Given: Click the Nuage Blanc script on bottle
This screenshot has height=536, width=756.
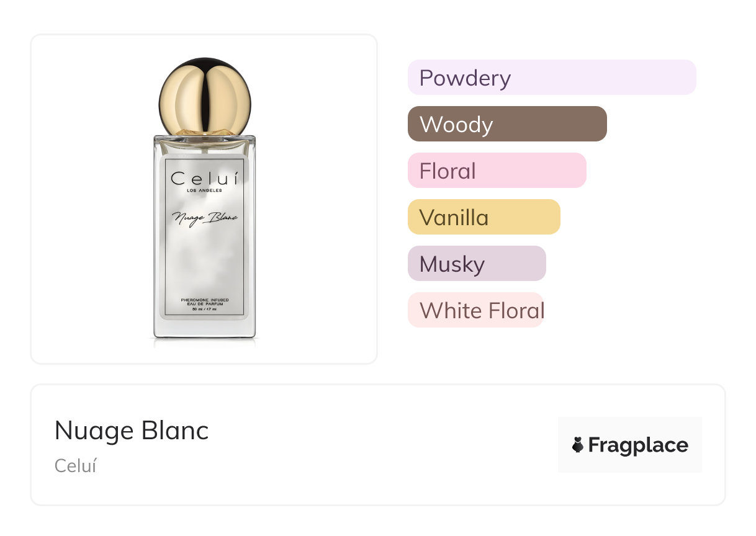Looking at the screenshot, I should (x=204, y=217).
